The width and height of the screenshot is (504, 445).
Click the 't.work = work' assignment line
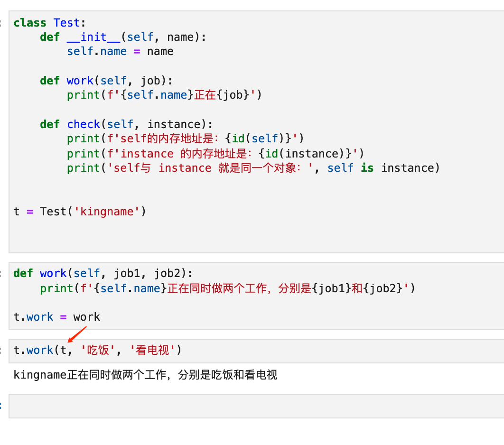tap(57, 317)
